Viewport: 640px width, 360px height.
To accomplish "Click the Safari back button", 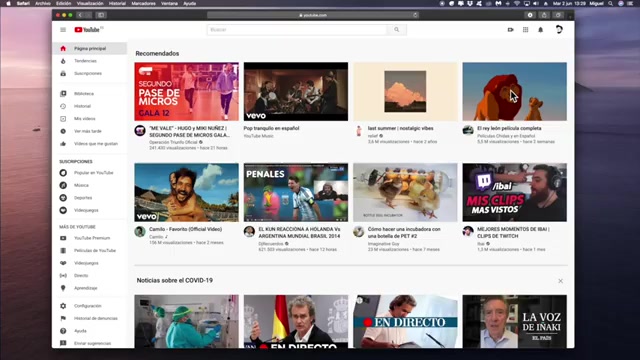I will pos(80,15).
